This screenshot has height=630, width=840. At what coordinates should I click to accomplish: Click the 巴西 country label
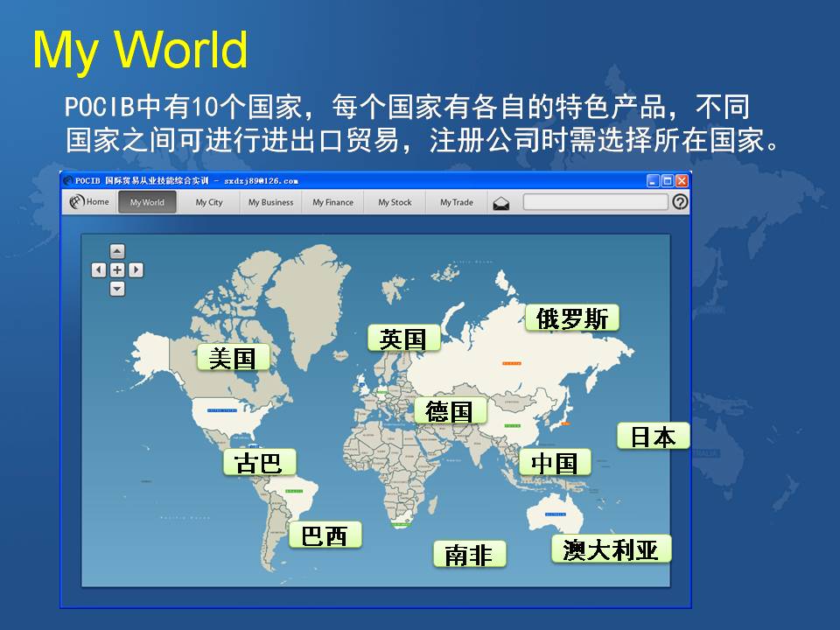point(325,535)
